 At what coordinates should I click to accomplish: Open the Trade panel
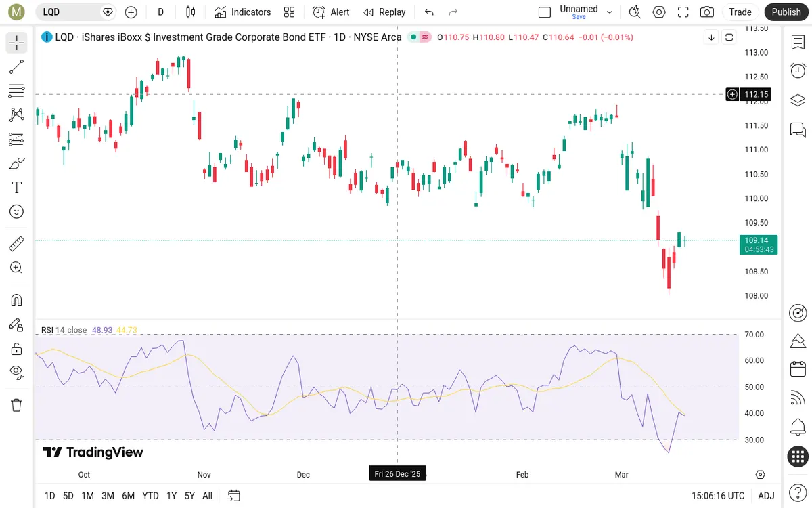tap(740, 12)
